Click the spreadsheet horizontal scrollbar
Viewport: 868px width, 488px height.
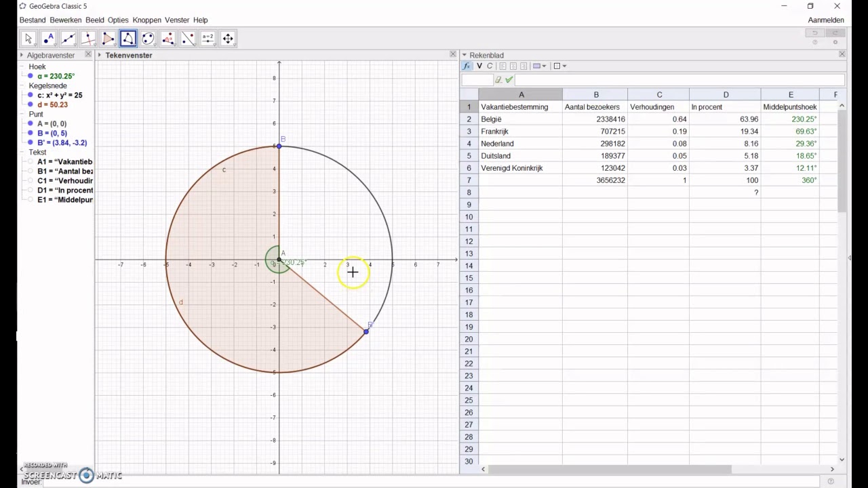point(609,469)
